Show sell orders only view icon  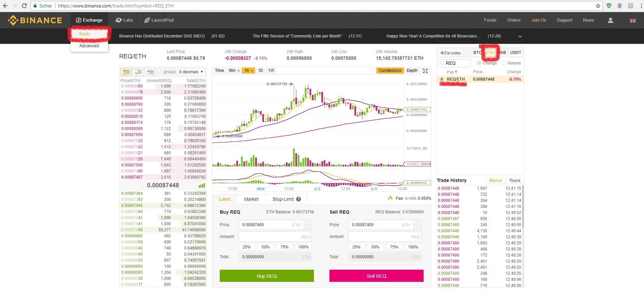pos(150,72)
